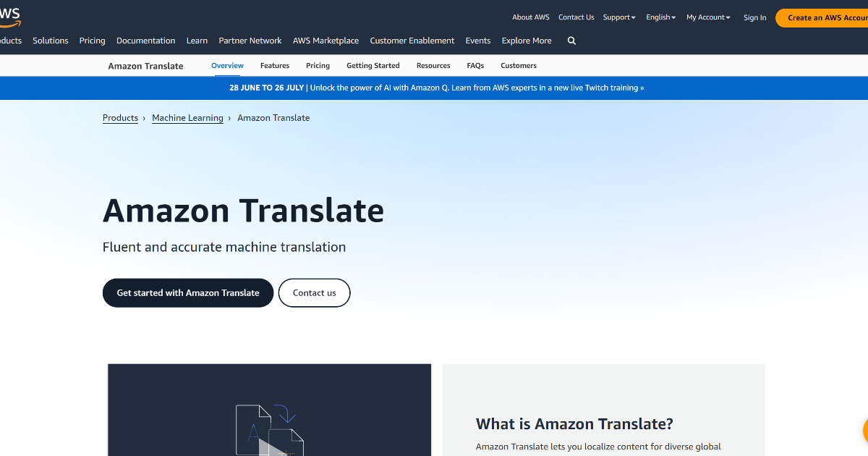This screenshot has height=456, width=868.
Task: Open the search icon
Action: click(571, 41)
